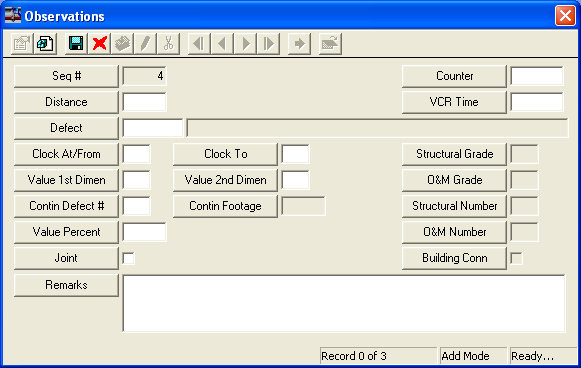
Task: Click the long Defect description field
Action: [377, 128]
